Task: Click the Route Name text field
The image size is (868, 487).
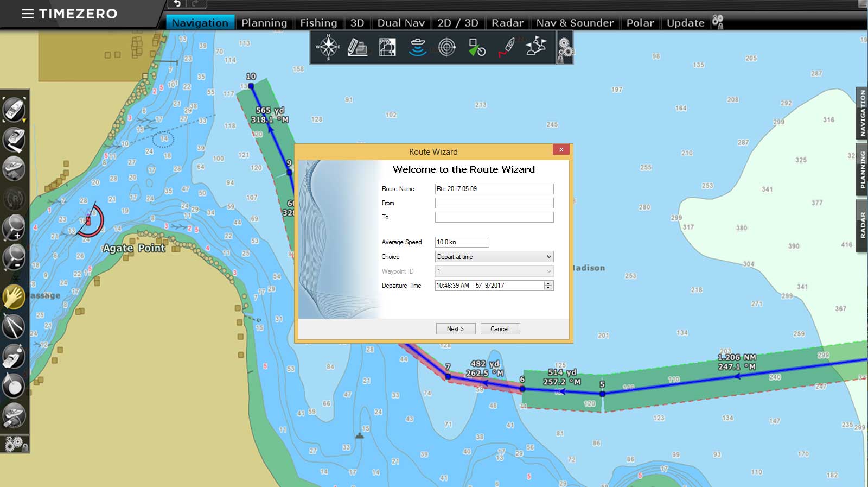Action: pos(494,189)
